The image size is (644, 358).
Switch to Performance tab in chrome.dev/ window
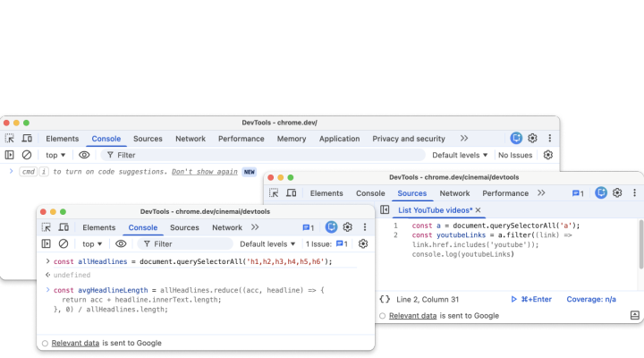pos(241,139)
